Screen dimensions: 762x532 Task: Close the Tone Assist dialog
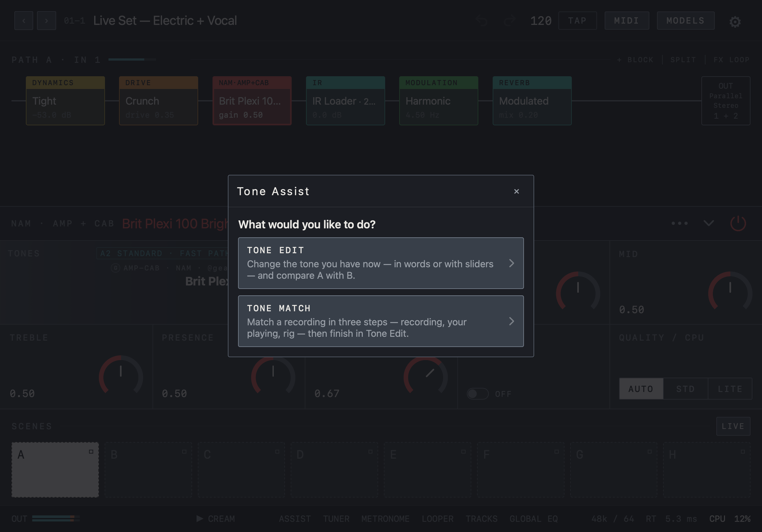click(x=516, y=191)
